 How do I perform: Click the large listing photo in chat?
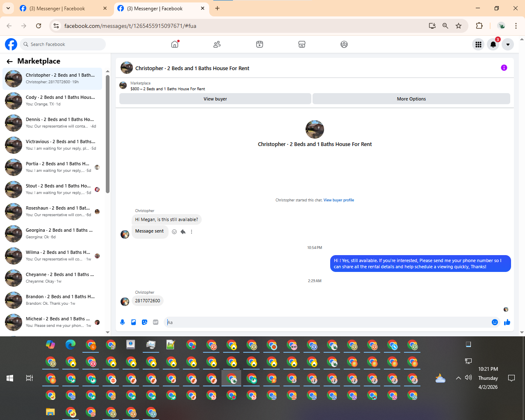coord(315,129)
